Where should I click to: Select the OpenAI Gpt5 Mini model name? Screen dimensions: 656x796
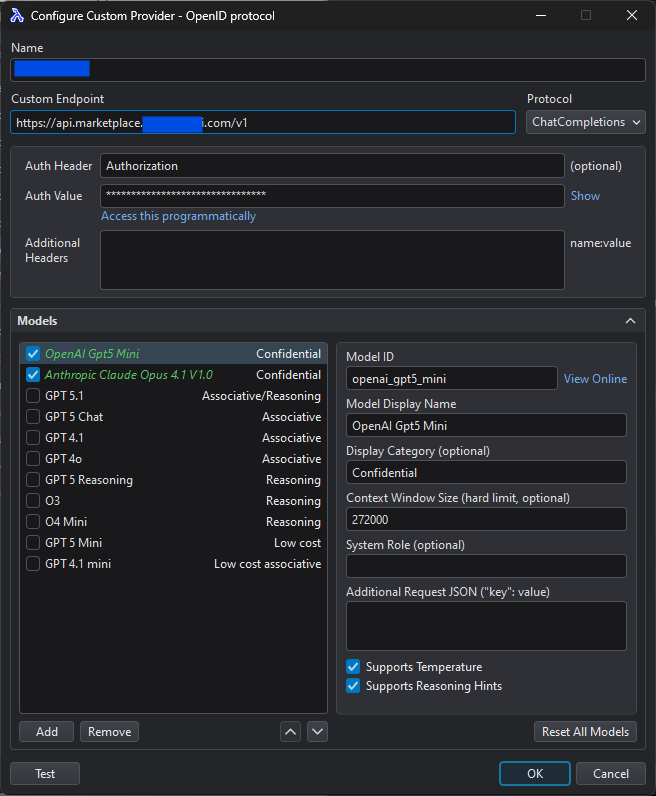pos(92,354)
